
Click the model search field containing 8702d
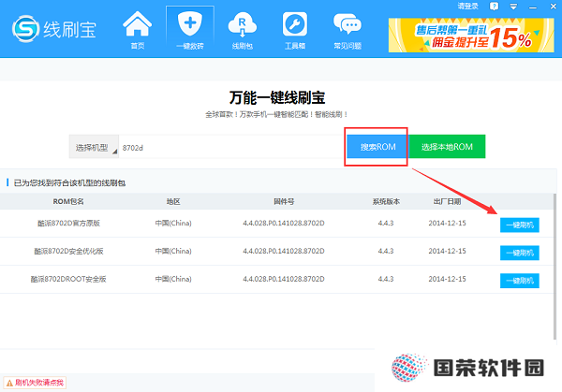[231, 147]
